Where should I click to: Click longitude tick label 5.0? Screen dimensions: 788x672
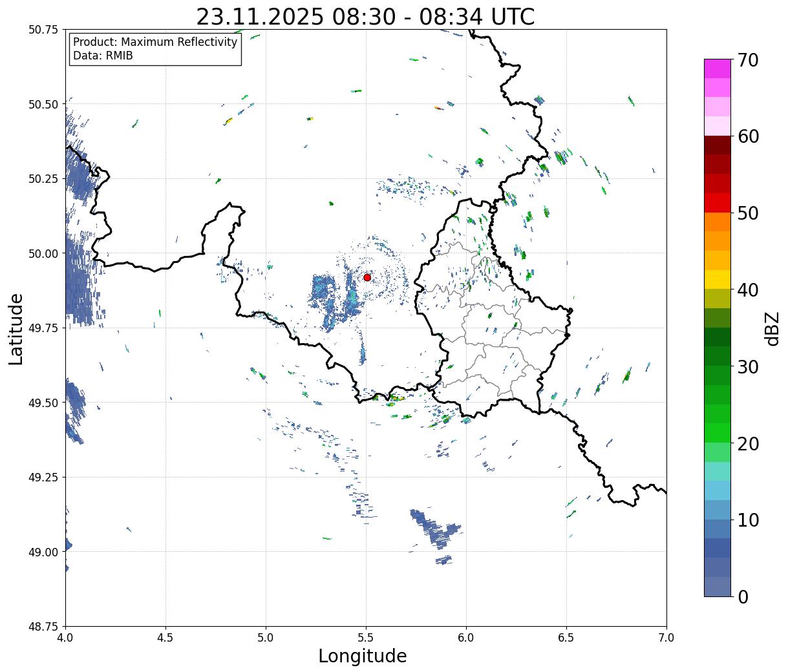coord(266,637)
